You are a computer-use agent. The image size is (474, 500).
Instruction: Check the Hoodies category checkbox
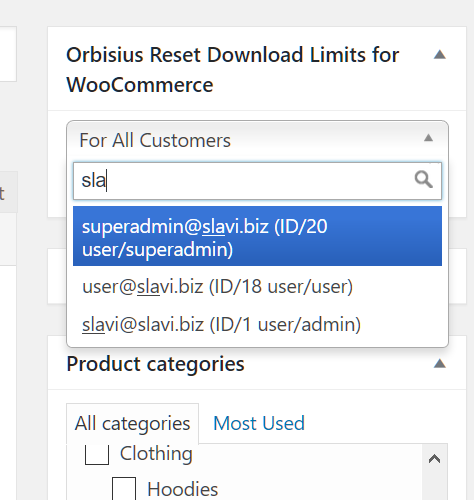point(124,489)
